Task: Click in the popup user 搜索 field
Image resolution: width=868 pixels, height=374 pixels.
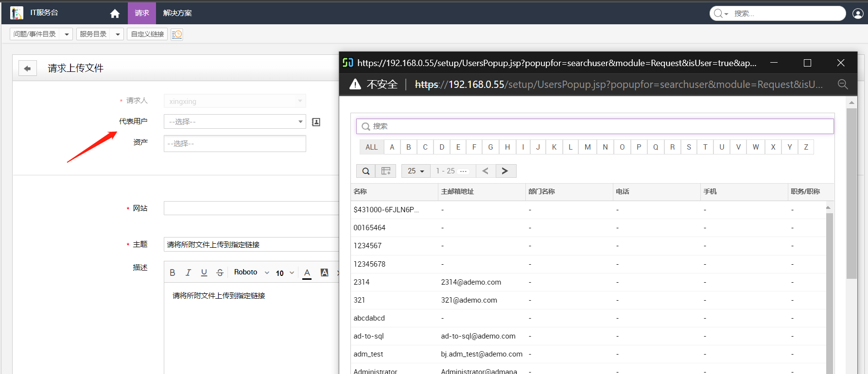Action: [x=595, y=126]
